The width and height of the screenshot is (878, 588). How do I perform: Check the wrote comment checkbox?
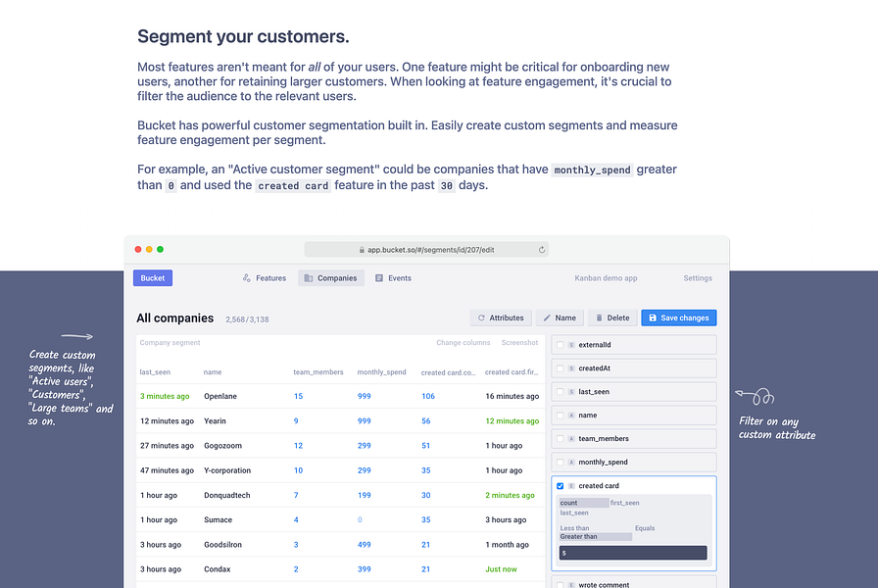pos(560,585)
